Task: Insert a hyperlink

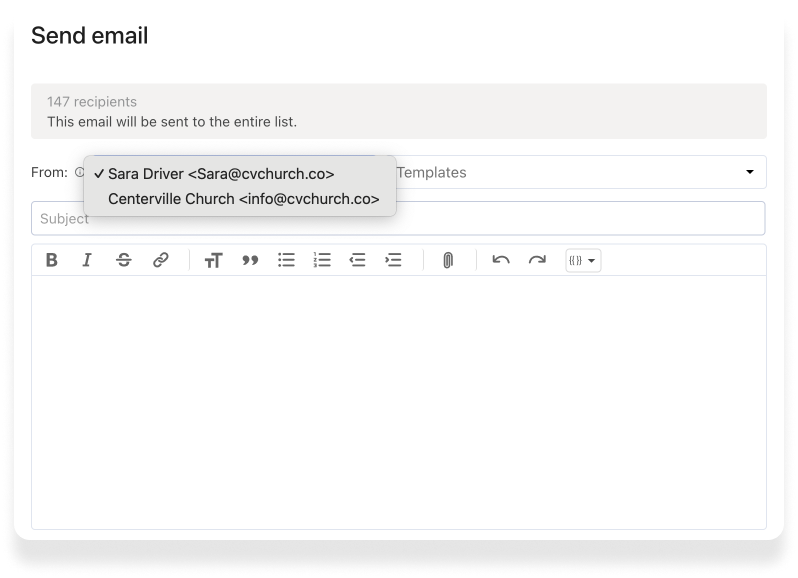Action: (160, 260)
